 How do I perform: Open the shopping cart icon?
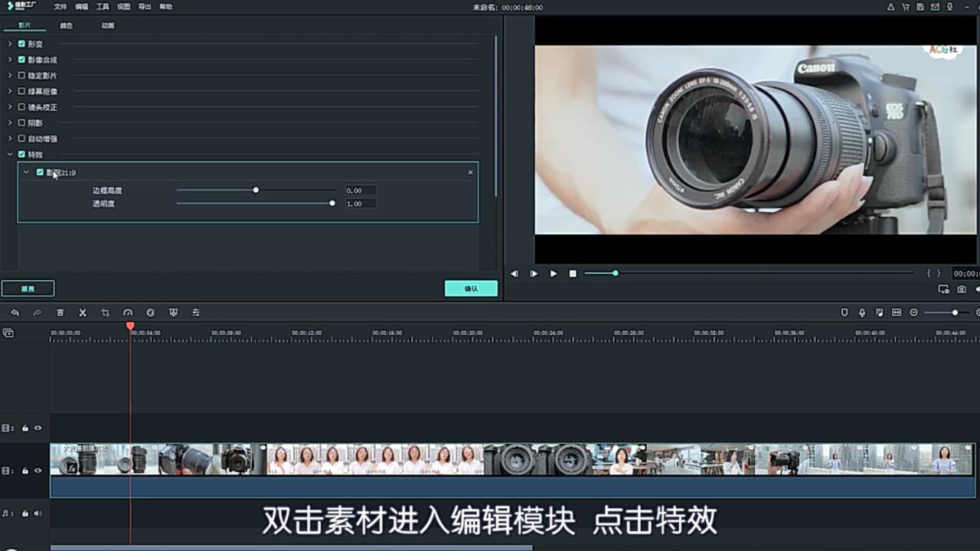tap(906, 7)
